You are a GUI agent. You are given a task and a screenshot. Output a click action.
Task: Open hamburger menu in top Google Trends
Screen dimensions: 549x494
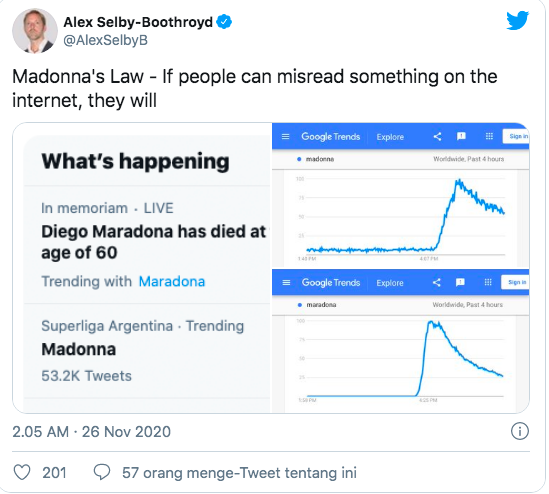tap(286, 137)
